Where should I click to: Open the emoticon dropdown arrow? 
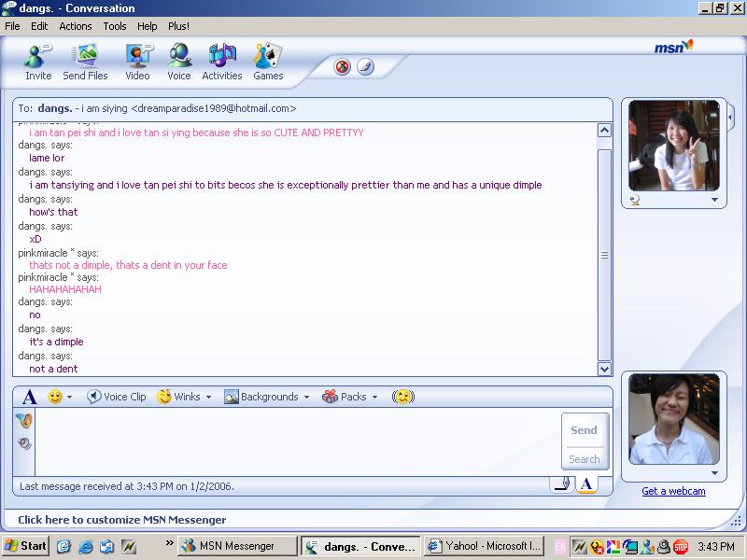[69, 397]
